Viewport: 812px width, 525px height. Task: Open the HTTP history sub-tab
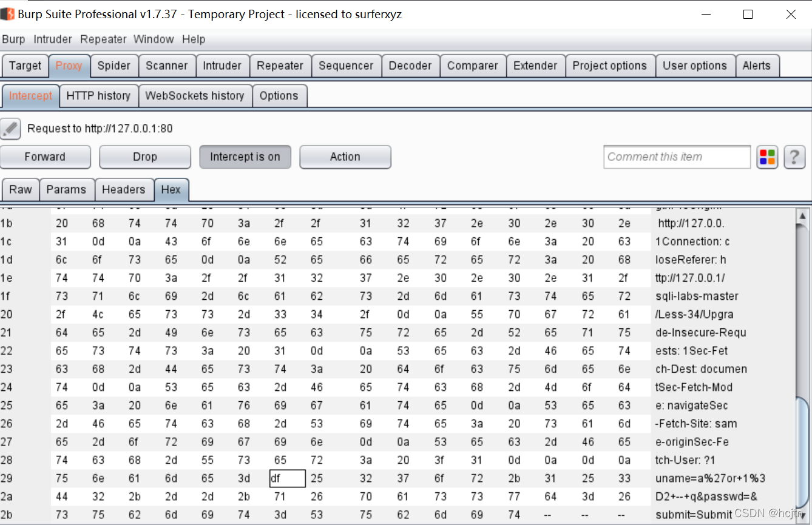pyautogui.click(x=98, y=96)
